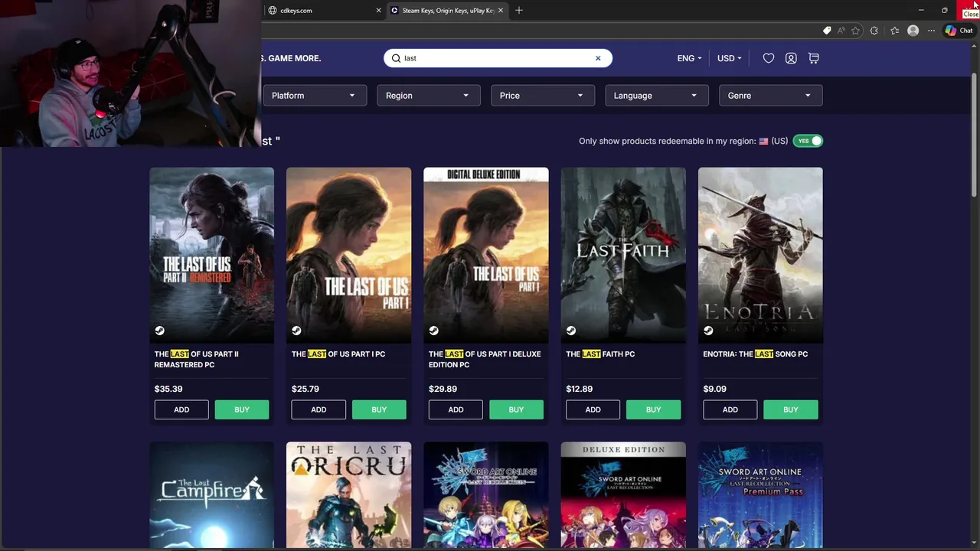Open Enotria: The Last Song PC title link
The width and height of the screenshot is (980, 551).
pyautogui.click(x=756, y=354)
